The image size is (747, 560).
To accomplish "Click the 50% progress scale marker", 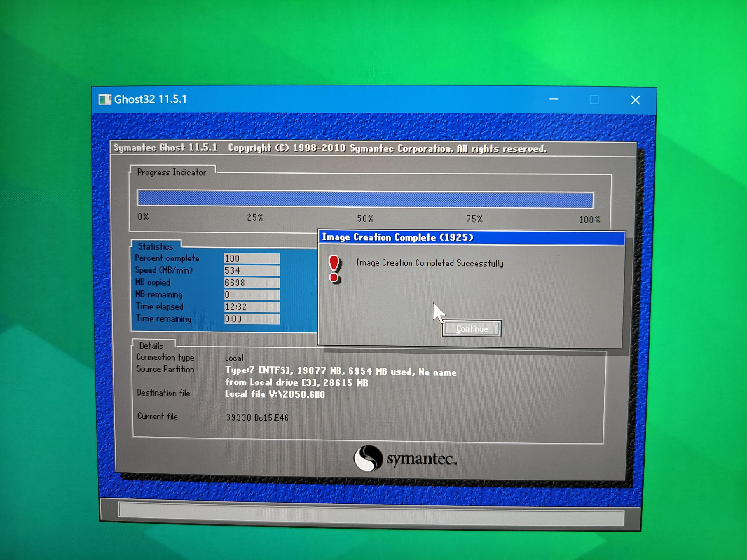I will (x=365, y=218).
